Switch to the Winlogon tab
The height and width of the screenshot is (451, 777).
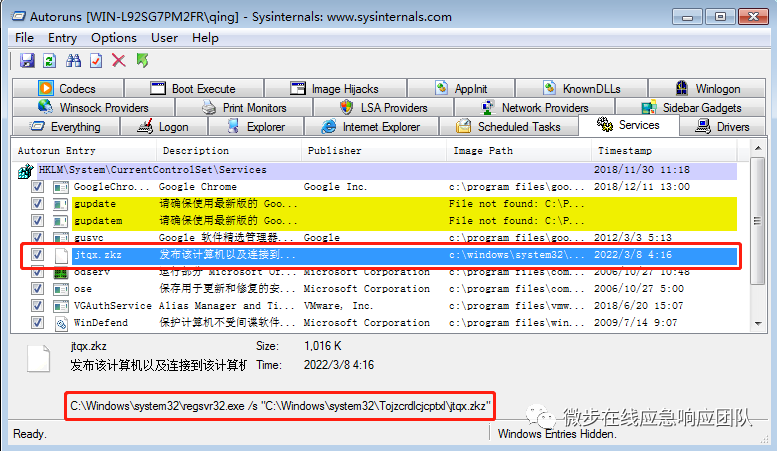(x=708, y=88)
